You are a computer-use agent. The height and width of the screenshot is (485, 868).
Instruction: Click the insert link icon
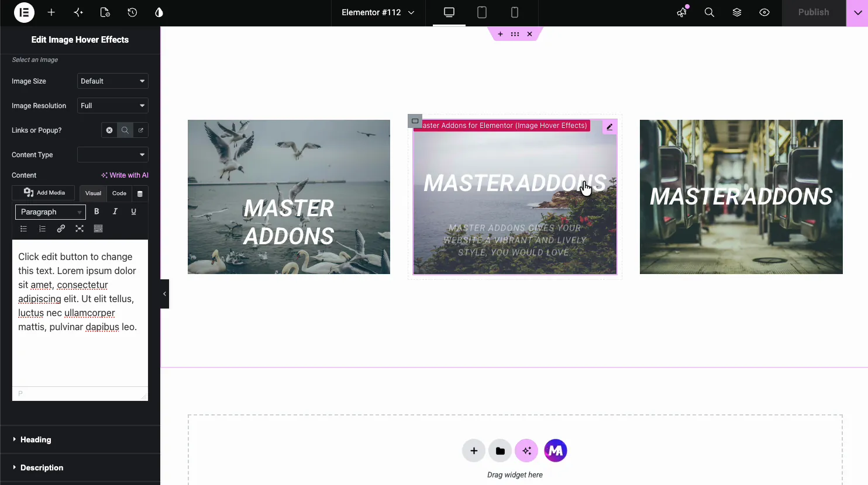pyautogui.click(x=61, y=228)
